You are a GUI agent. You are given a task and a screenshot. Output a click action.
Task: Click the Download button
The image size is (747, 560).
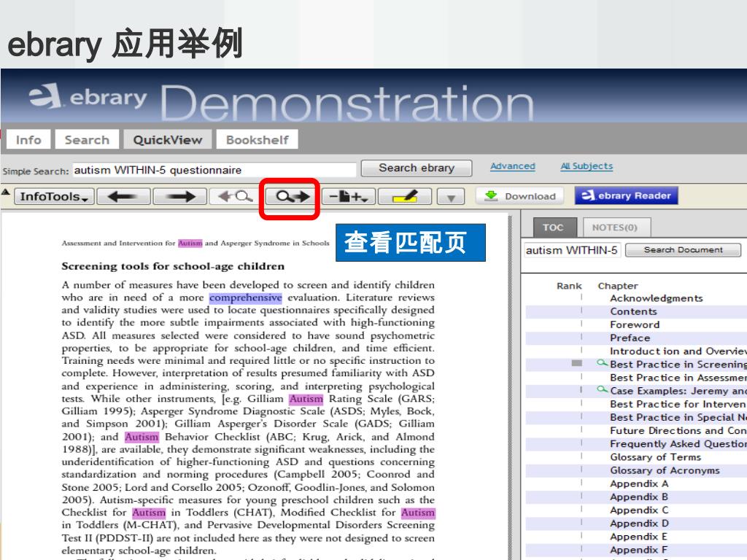point(519,195)
